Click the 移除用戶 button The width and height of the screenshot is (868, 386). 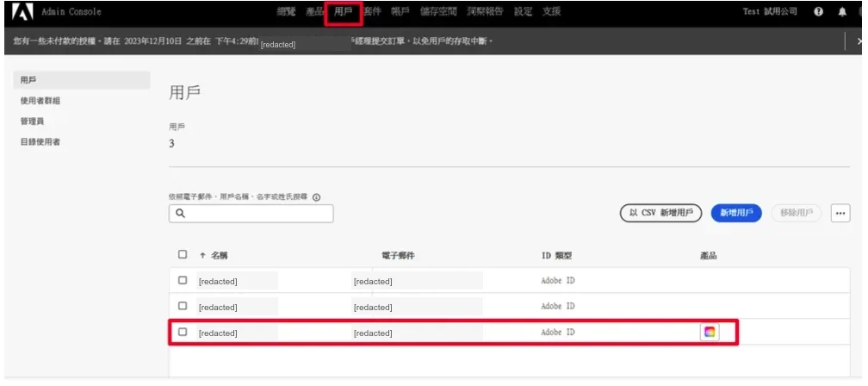(x=797, y=213)
